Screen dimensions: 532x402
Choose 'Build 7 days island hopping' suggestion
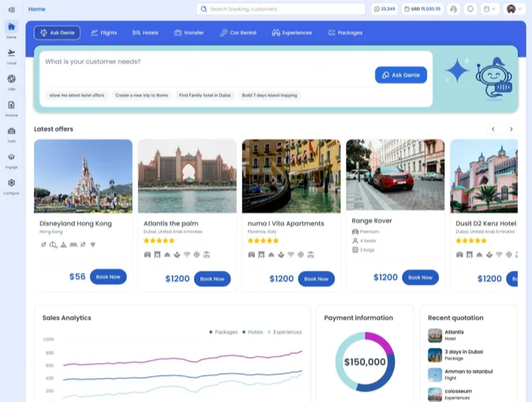(x=269, y=96)
